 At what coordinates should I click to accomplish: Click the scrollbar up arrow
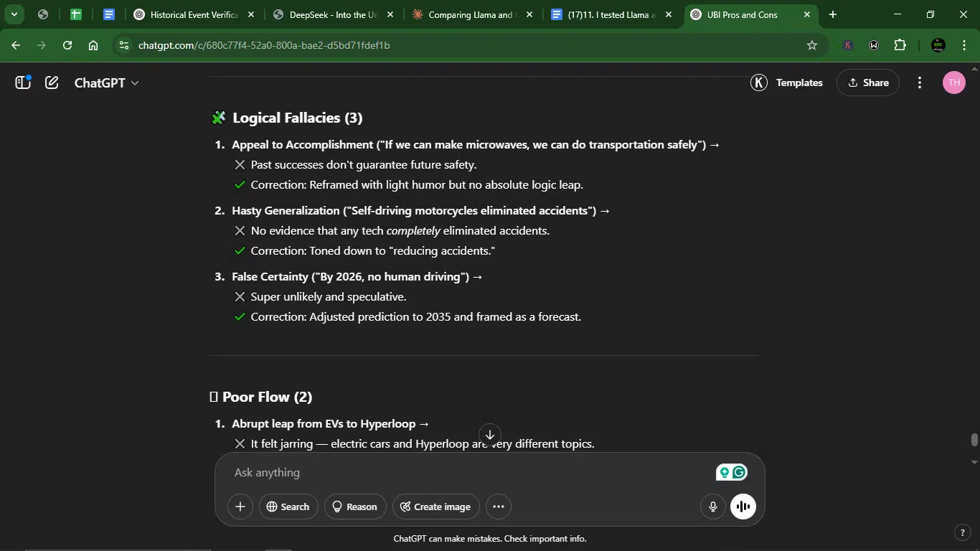[x=974, y=68]
